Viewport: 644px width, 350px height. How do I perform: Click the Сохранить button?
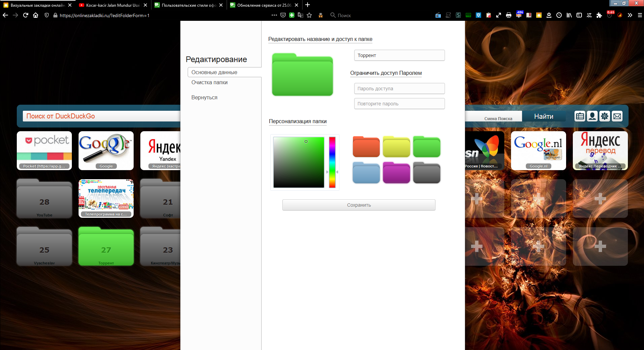tap(359, 205)
